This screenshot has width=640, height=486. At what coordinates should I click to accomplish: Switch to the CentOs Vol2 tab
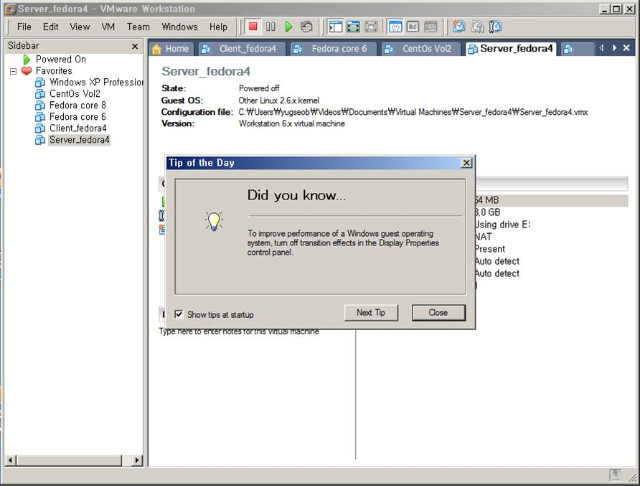[x=422, y=49]
